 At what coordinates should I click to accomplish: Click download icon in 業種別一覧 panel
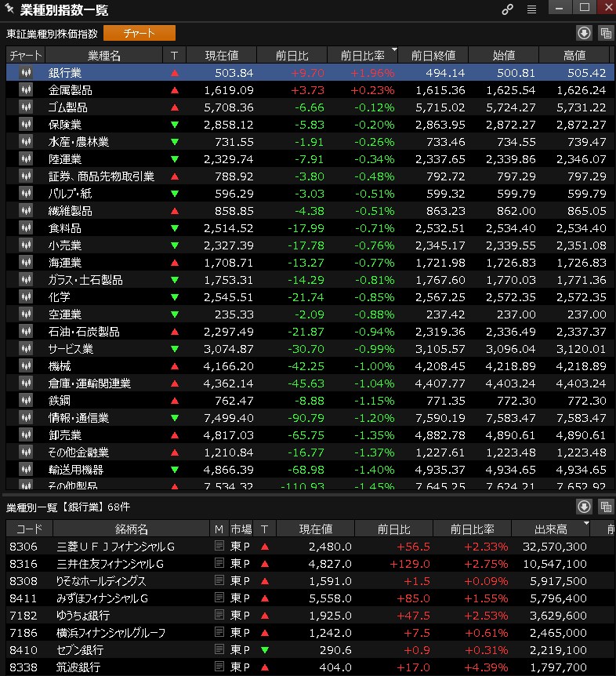[x=584, y=507]
